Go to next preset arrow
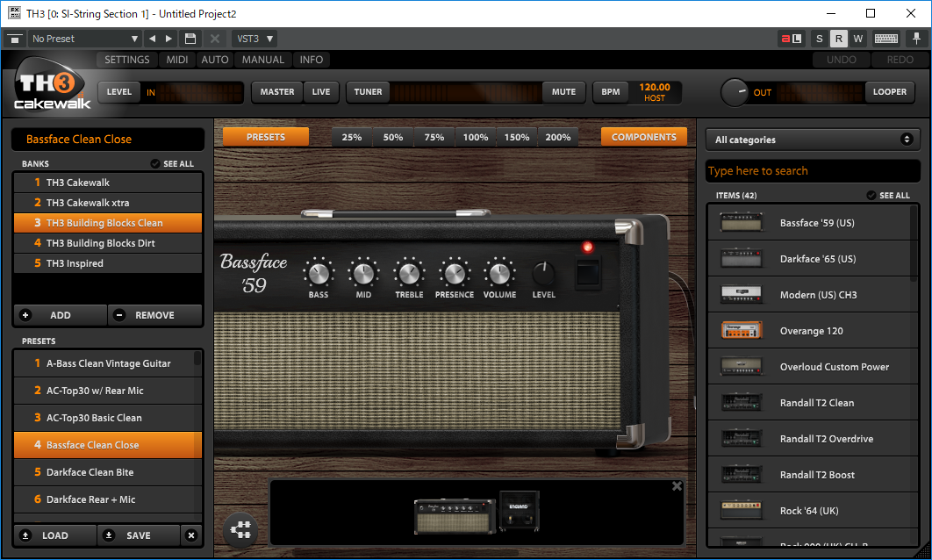932x560 pixels. click(168, 39)
